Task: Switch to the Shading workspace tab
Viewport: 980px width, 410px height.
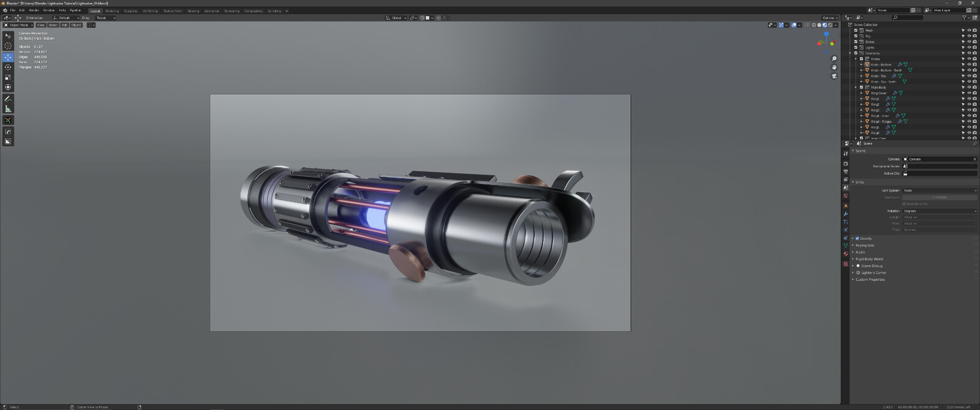Action: 194,11
